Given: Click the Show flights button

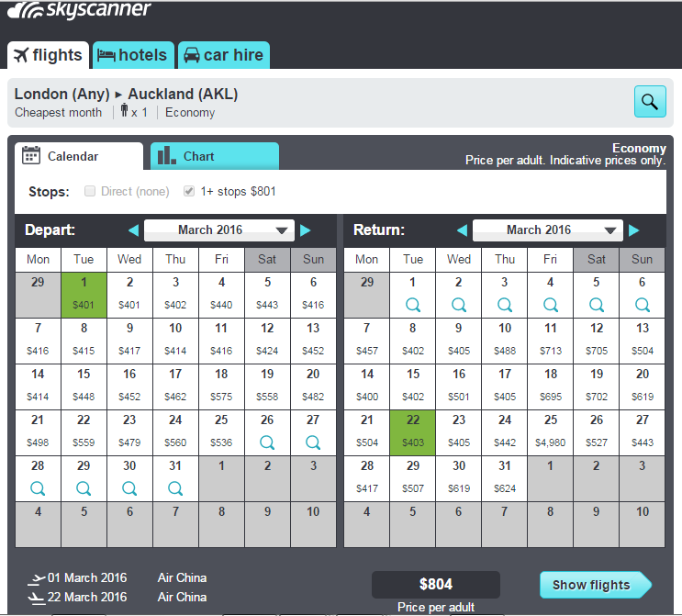Looking at the screenshot, I should point(596,585).
